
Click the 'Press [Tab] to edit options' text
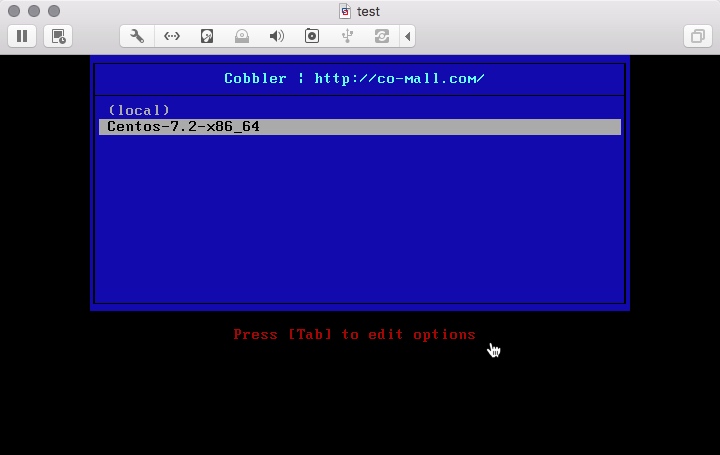354,334
